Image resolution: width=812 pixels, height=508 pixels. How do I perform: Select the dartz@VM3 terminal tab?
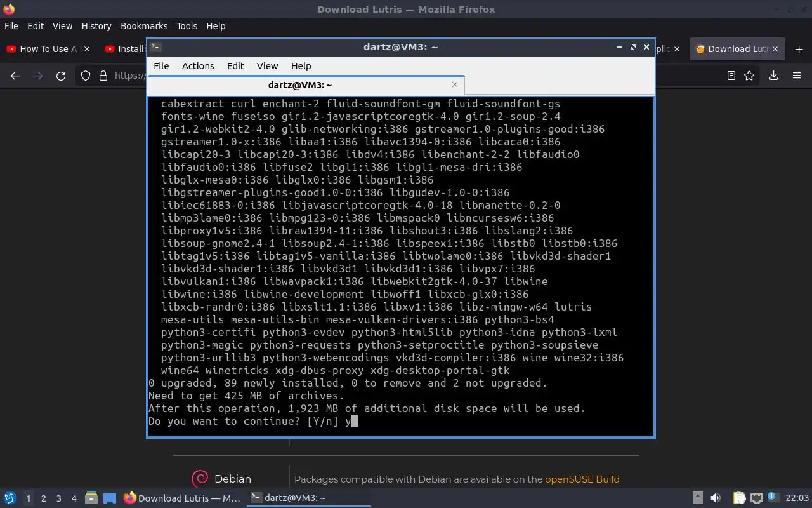click(x=306, y=84)
